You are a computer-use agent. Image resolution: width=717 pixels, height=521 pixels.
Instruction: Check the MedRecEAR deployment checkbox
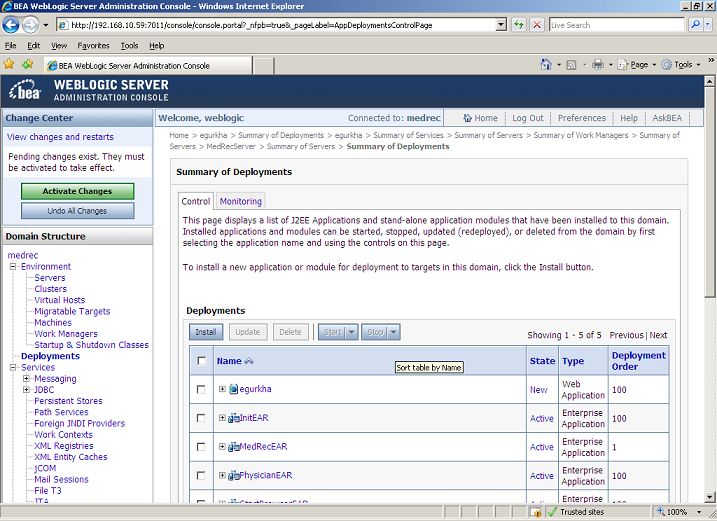click(201, 447)
